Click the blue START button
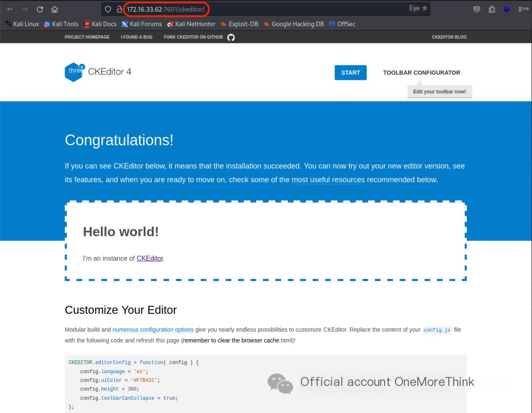Screen dimensions: 532x413 tap(351, 72)
